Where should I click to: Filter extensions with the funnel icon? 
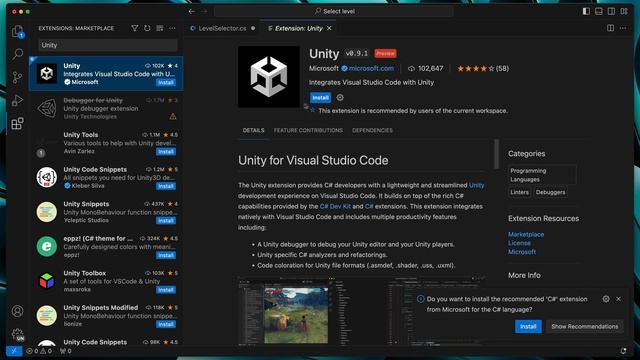coord(135,28)
